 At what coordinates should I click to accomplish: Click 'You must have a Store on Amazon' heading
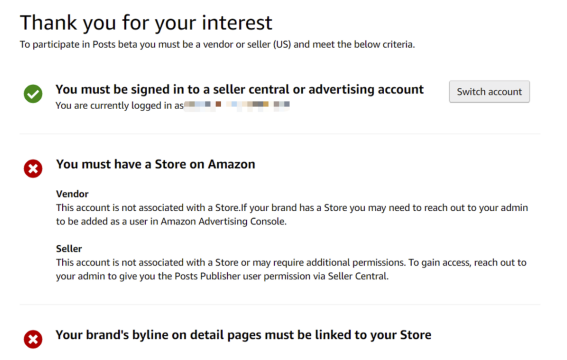[155, 164]
